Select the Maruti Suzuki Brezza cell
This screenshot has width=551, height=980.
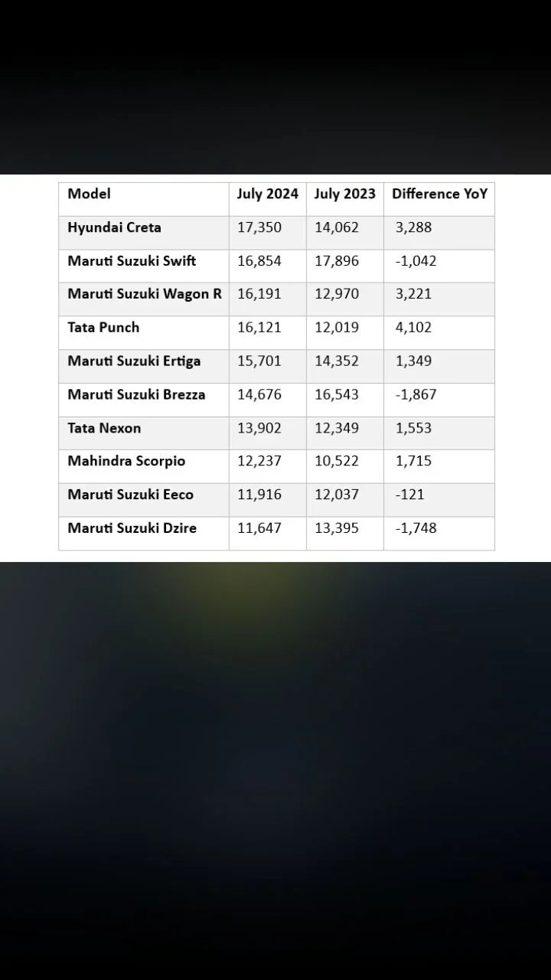coord(136,394)
